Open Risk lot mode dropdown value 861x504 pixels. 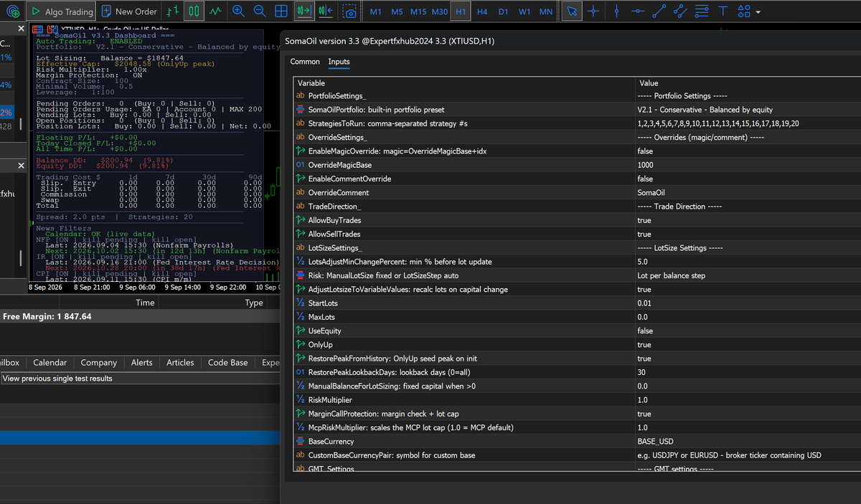tap(746, 275)
